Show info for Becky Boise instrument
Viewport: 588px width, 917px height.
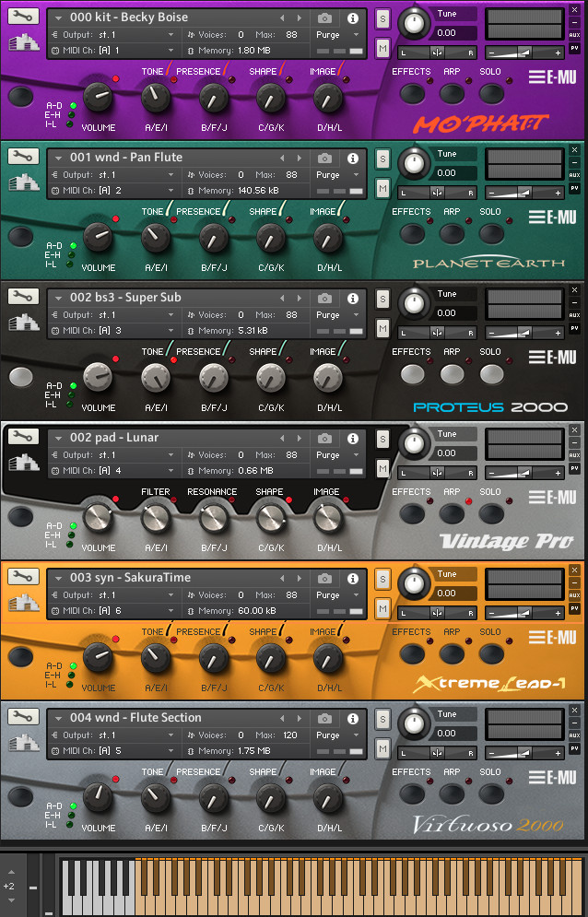353,18
